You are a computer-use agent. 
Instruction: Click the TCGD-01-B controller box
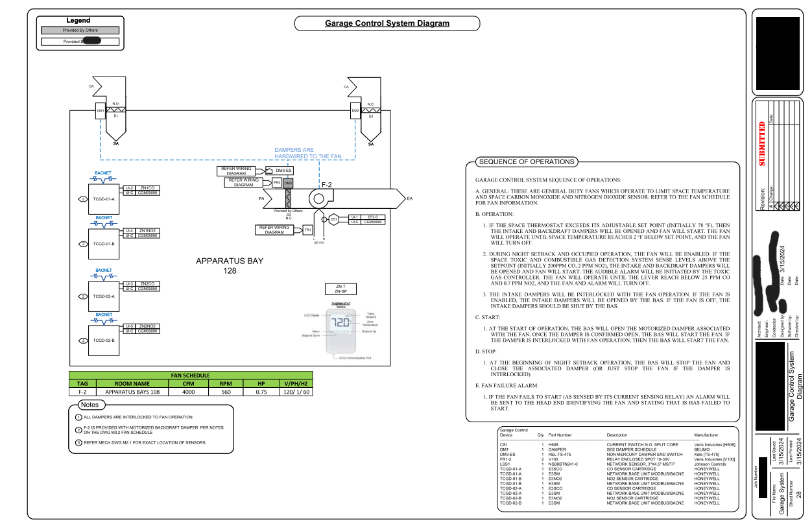tap(104, 244)
